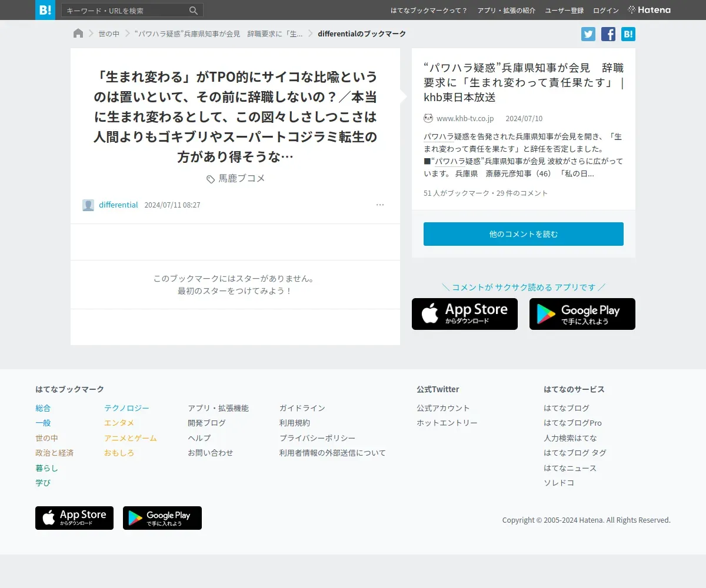
Task: Open the article title on khb東日本放送
Action: [x=524, y=82]
